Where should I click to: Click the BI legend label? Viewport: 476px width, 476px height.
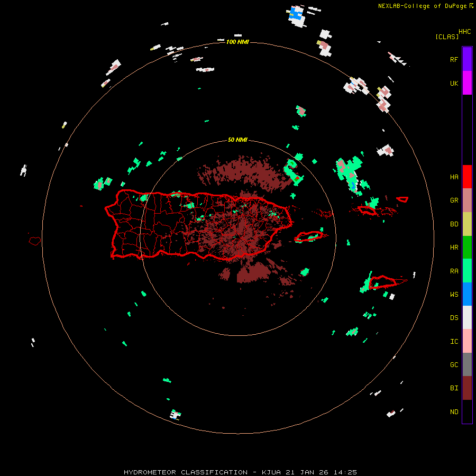454,388
